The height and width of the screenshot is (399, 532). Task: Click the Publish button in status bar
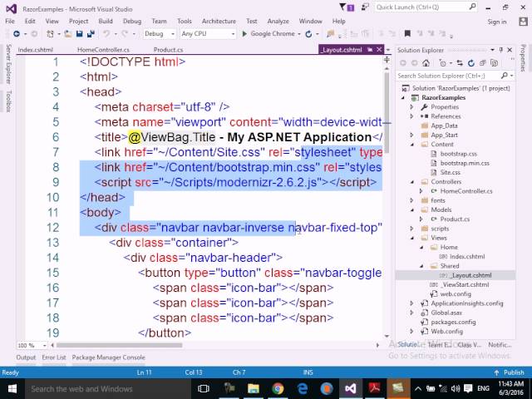coord(510,372)
